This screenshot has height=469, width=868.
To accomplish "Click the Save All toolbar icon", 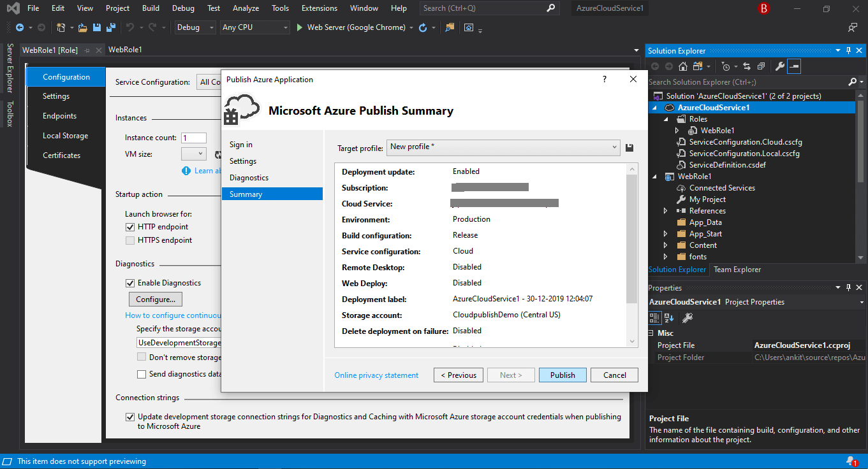I will (x=110, y=27).
